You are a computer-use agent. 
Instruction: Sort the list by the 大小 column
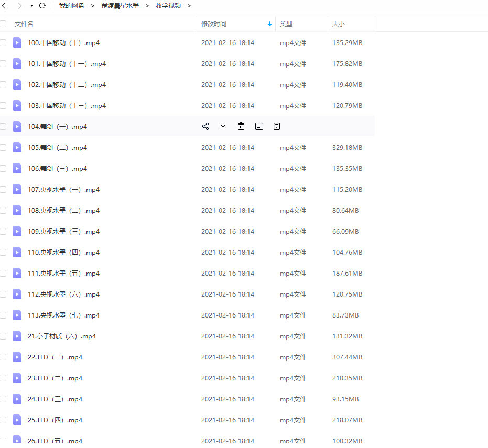pyautogui.click(x=339, y=24)
